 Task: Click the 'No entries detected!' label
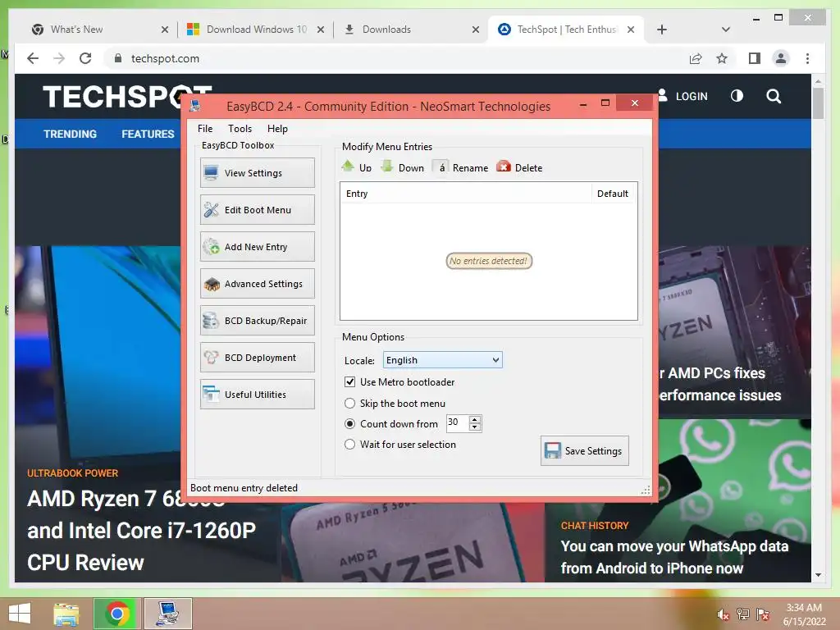[489, 261]
